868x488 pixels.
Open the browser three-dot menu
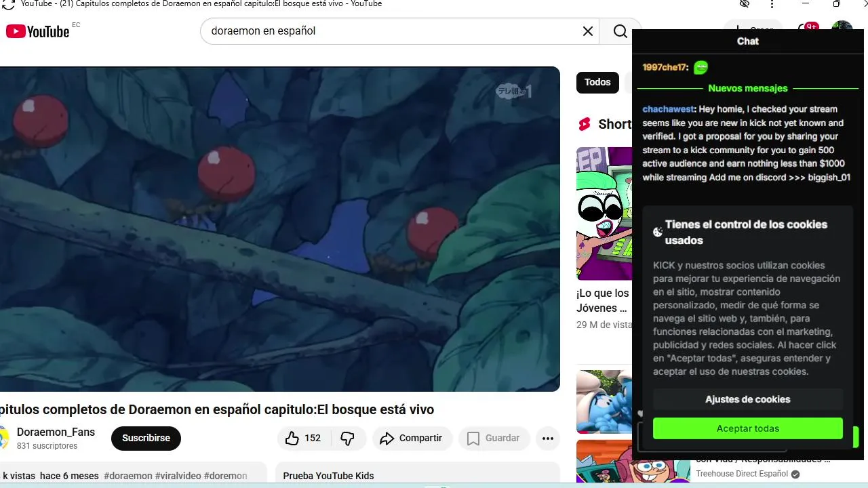772,4
